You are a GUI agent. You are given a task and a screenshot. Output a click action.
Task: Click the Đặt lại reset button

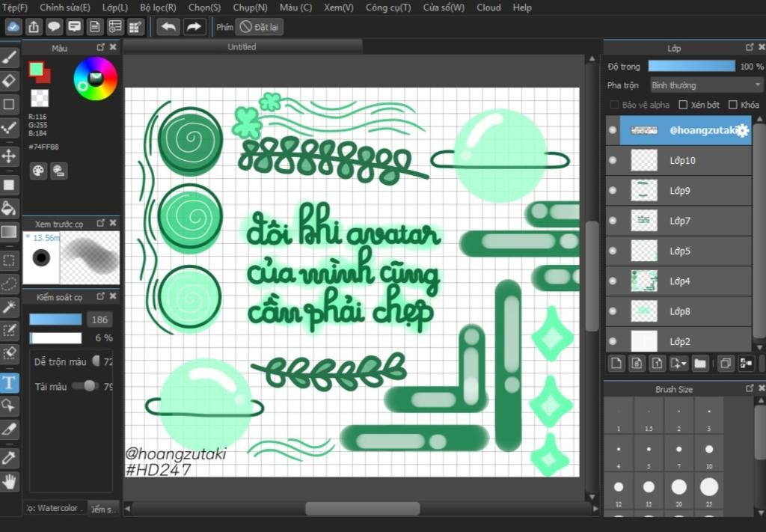[x=260, y=27]
